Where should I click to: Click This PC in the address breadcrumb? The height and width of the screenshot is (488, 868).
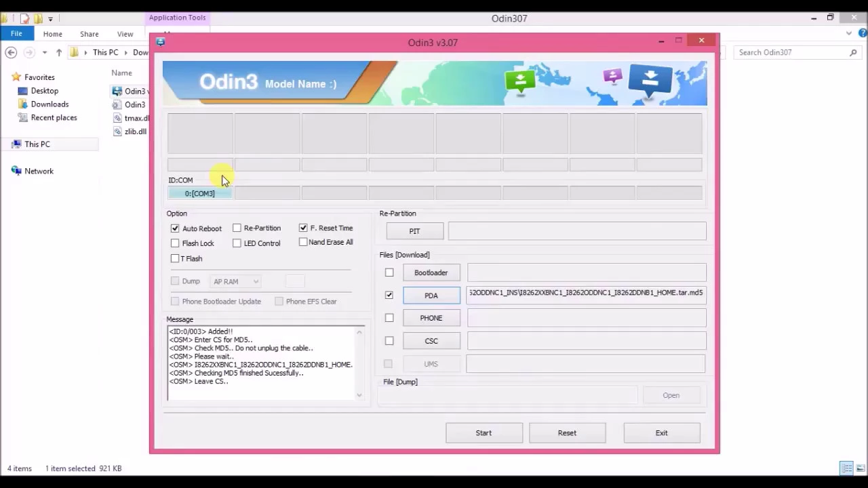tap(105, 52)
